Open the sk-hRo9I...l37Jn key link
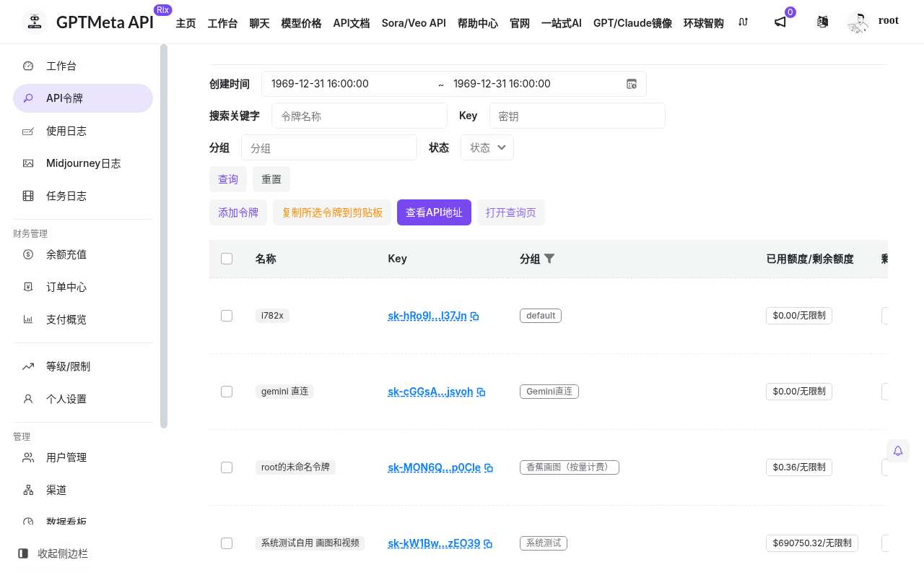The height and width of the screenshot is (578, 924). coord(427,316)
